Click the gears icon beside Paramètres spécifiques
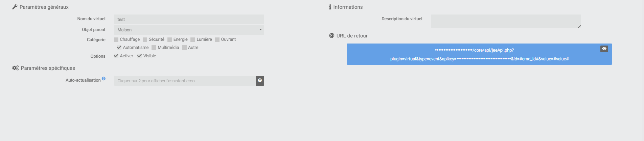Screen dimensions: 644x141 click(x=15, y=68)
